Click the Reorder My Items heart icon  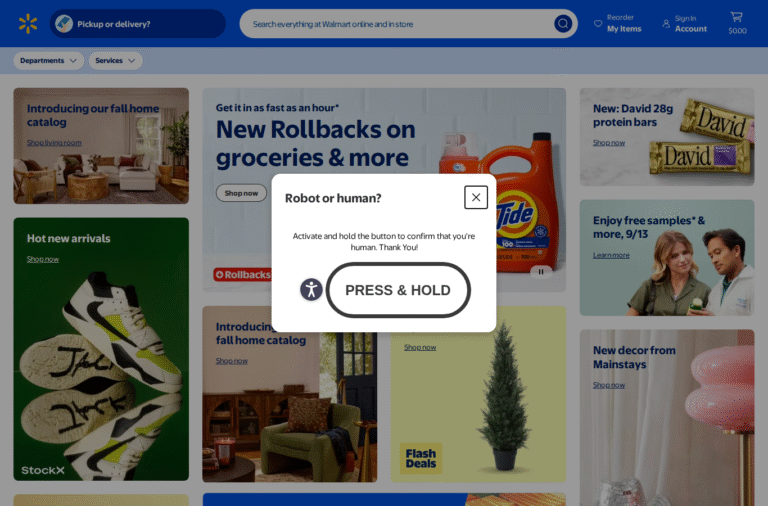[598, 24]
